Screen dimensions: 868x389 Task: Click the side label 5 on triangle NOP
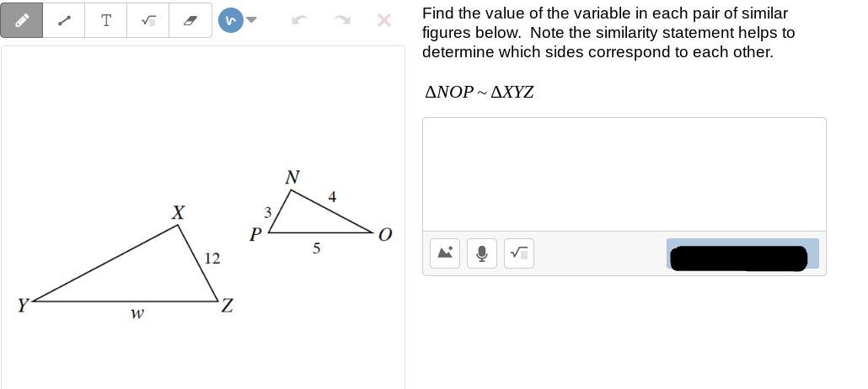316,248
